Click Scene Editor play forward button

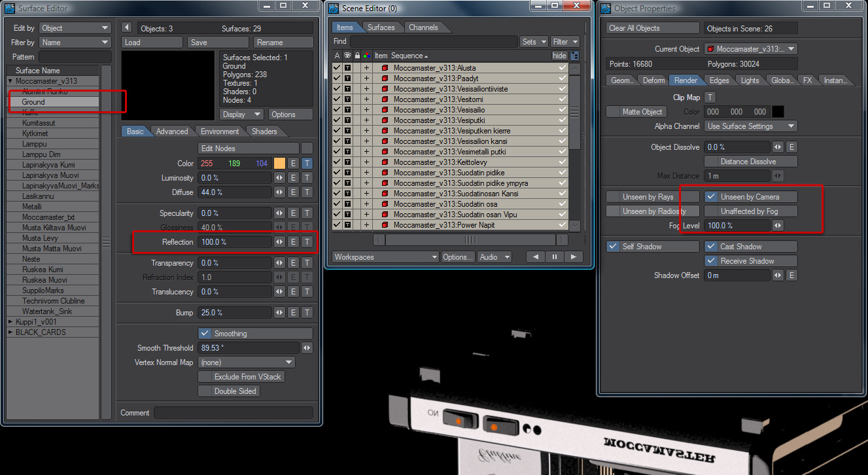(574, 257)
